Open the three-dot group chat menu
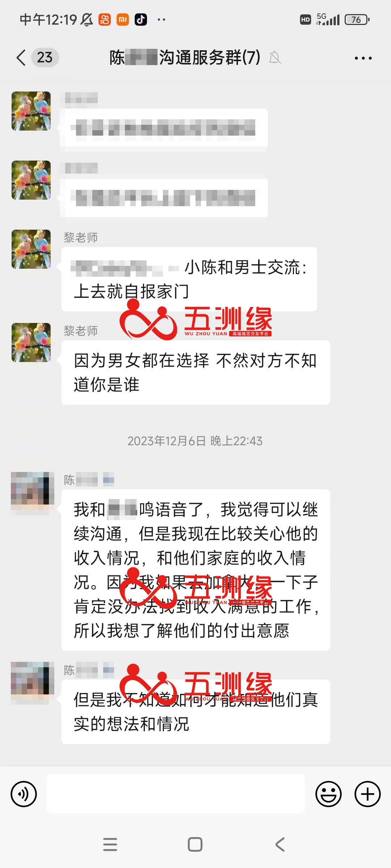 (x=363, y=58)
